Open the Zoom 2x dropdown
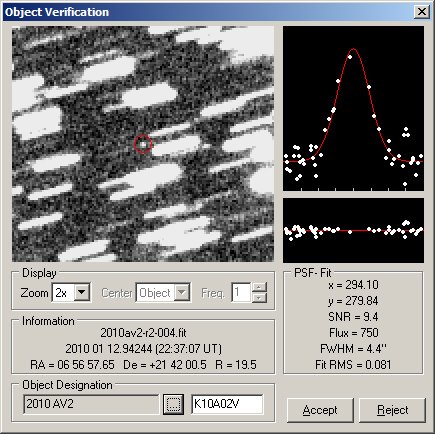 [82, 293]
